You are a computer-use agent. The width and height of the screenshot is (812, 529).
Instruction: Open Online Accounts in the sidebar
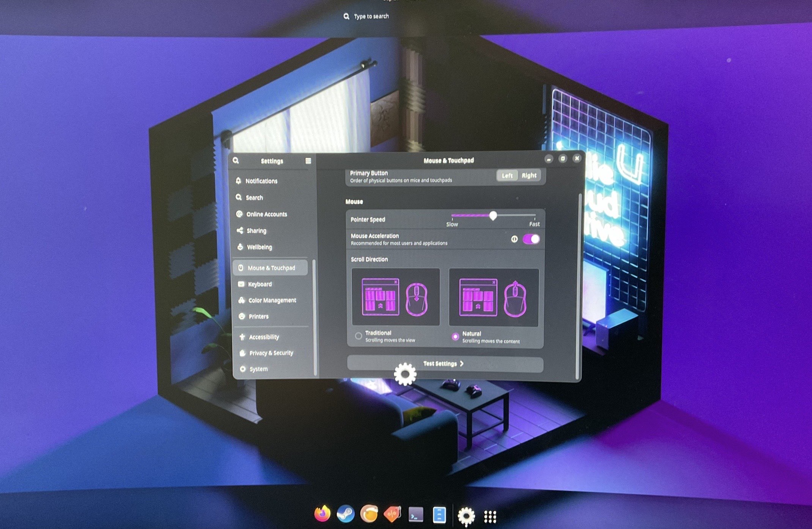coord(266,214)
